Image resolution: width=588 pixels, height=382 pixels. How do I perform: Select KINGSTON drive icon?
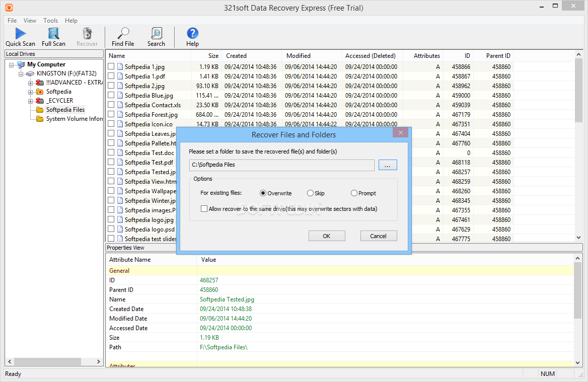tap(30, 73)
